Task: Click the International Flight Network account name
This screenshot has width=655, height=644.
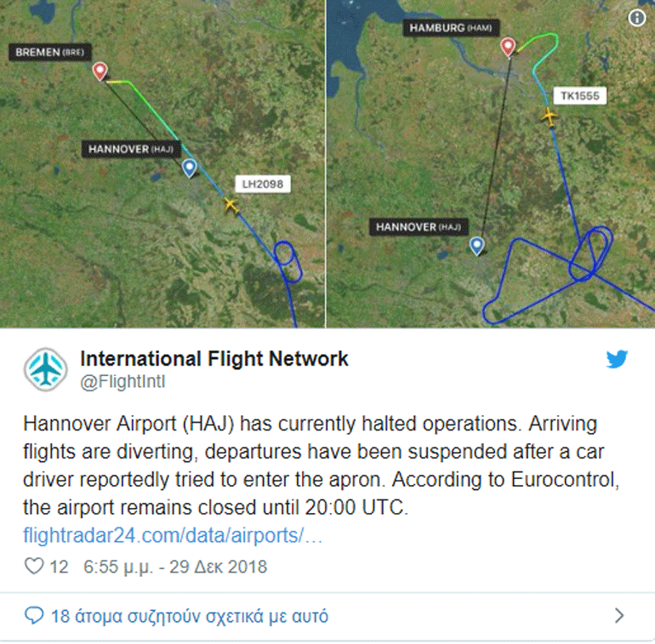Action: pos(214,359)
